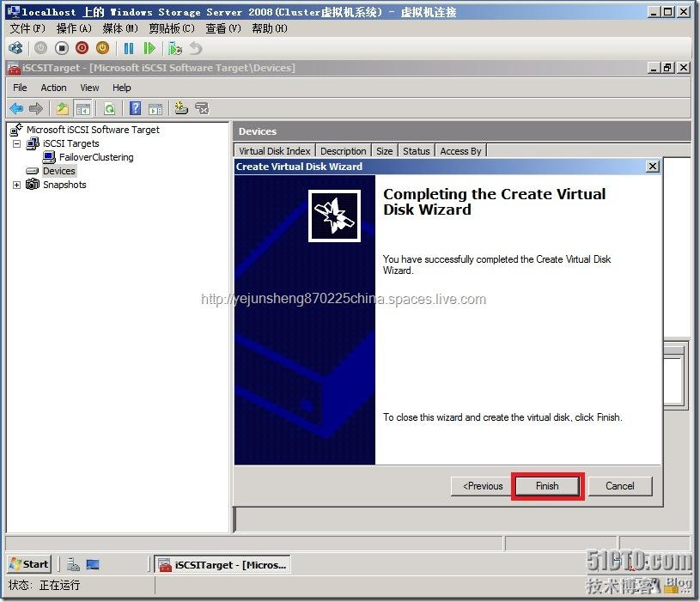Expand the Snapshots tree node
This screenshot has width=700, height=602.
[16, 185]
